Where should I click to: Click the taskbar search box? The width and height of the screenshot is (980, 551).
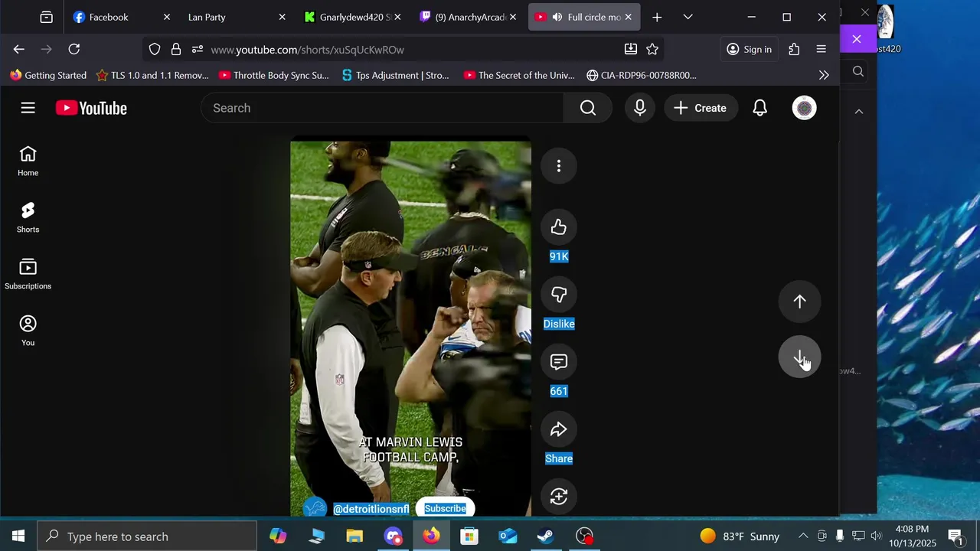click(x=147, y=536)
